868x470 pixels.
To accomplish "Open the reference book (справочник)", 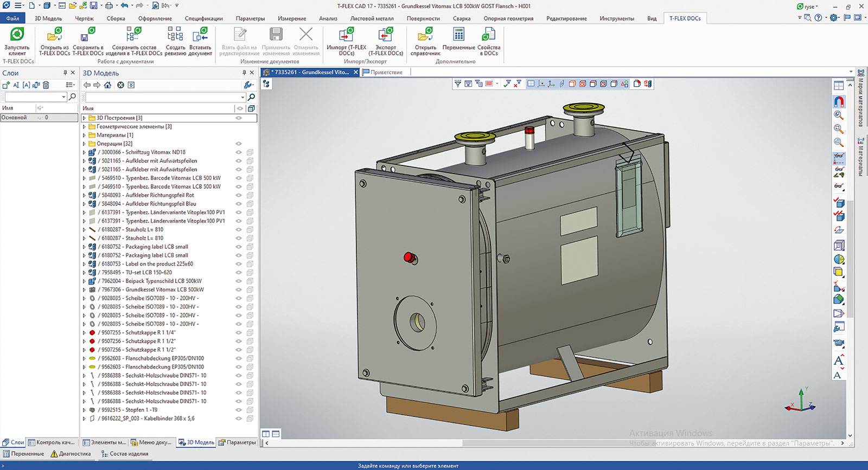I will coord(425,42).
